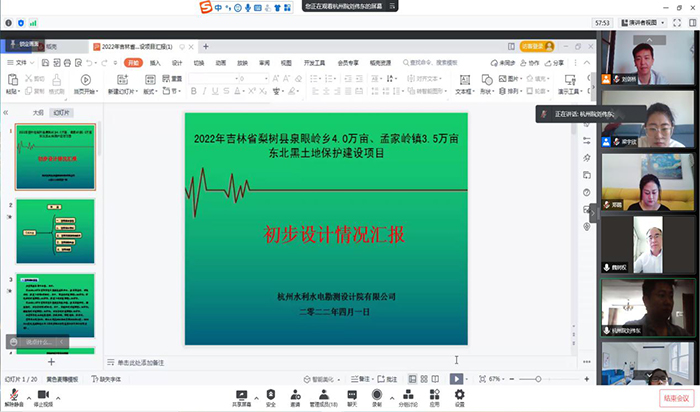This screenshot has height=412, width=700.
Task: Open the File menu dropdown
Action: 21,63
